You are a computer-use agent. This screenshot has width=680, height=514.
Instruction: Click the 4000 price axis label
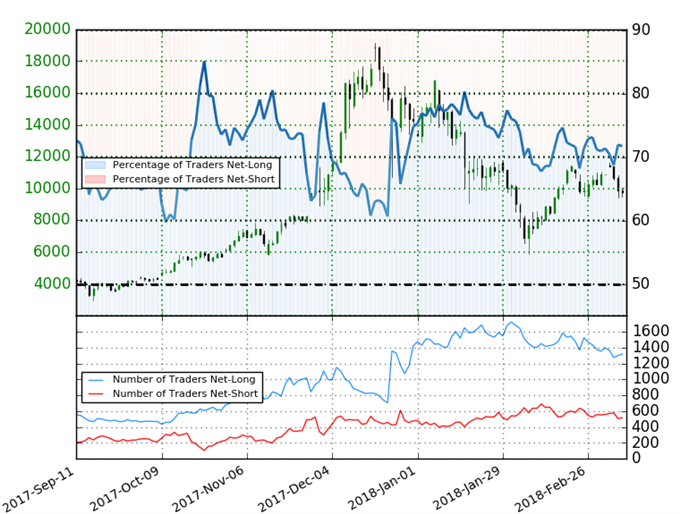point(52,284)
